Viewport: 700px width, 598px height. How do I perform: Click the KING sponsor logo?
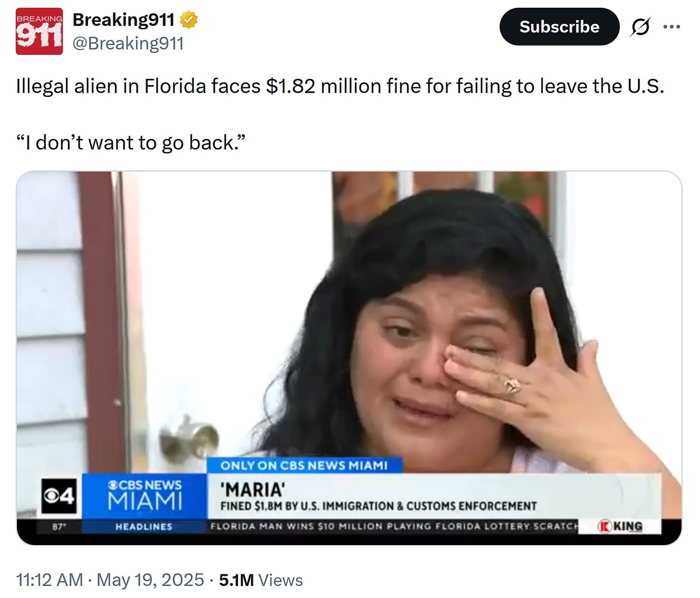620,526
